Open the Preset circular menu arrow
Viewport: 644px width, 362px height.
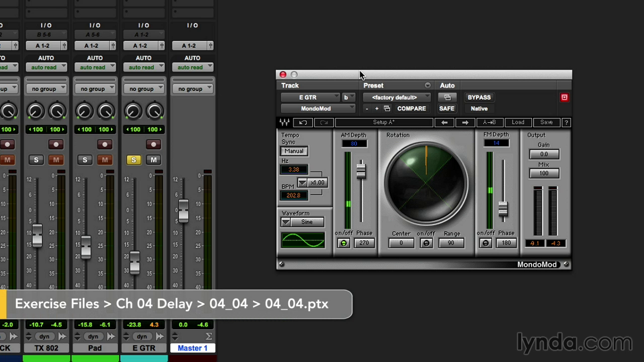coord(428,85)
